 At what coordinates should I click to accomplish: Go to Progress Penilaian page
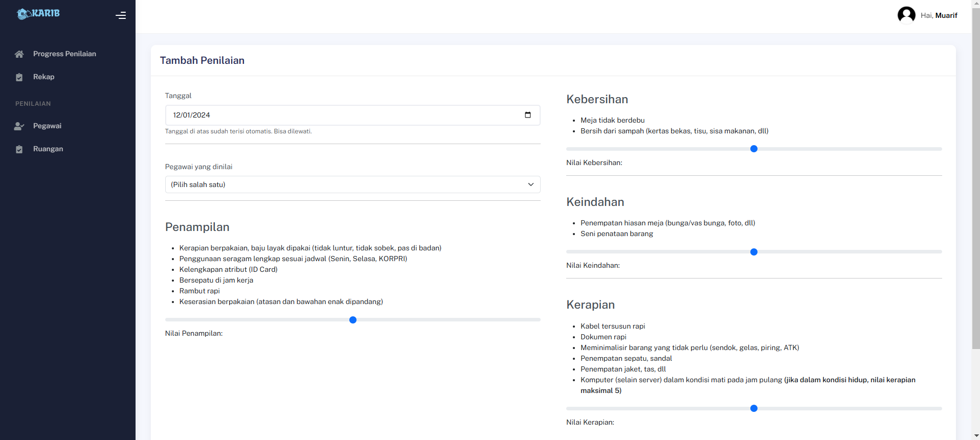(64, 54)
